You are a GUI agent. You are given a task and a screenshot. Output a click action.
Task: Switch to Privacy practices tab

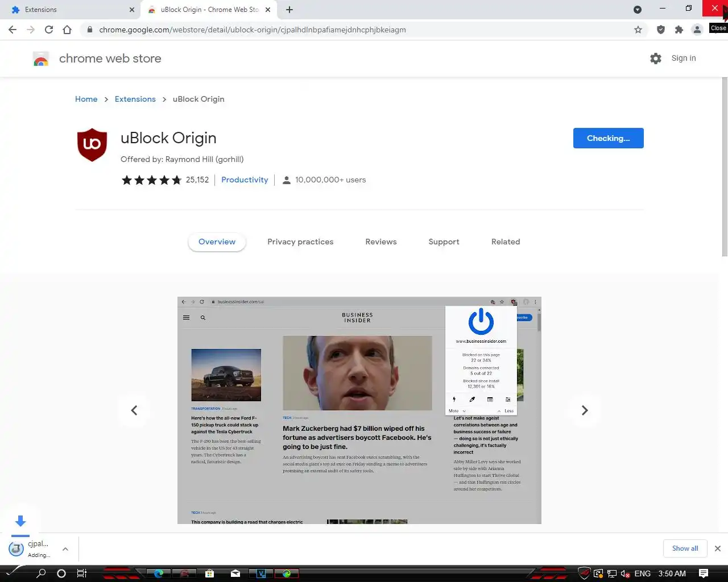point(300,242)
